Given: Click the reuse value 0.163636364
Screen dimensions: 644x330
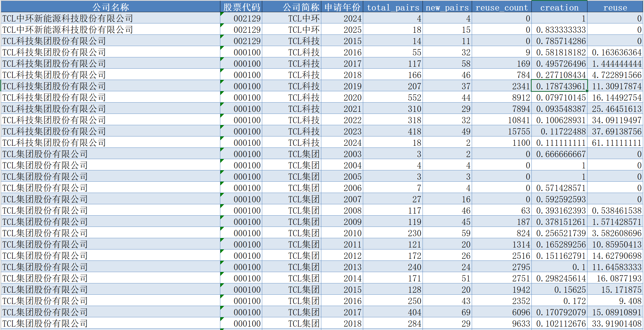Looking at the screenshot, I should click(x=615, y=52).
